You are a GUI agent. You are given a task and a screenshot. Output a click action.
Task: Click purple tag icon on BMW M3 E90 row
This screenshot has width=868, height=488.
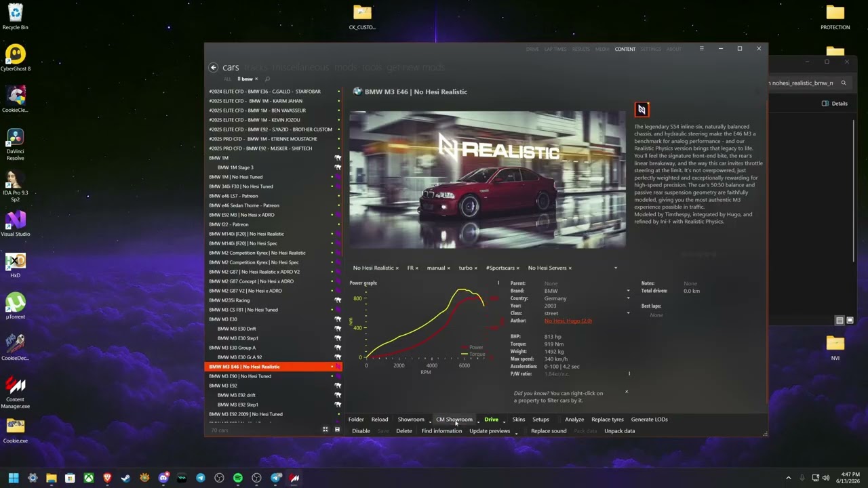pos(338,376)
